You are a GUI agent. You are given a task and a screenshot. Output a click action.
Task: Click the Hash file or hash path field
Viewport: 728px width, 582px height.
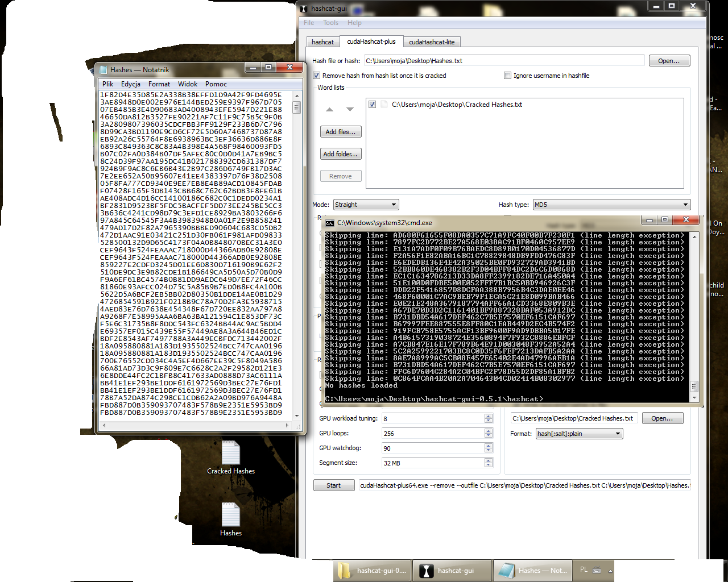coord(504,61)
